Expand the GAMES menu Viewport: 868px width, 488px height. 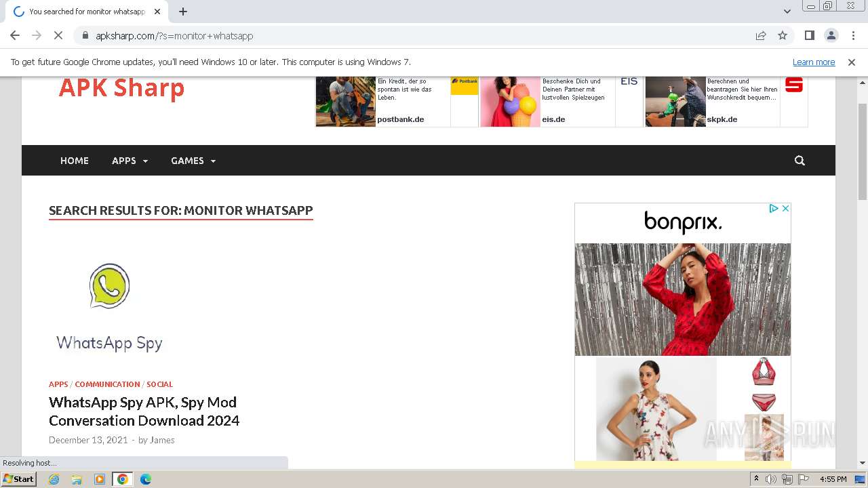[x=193, y=161]
